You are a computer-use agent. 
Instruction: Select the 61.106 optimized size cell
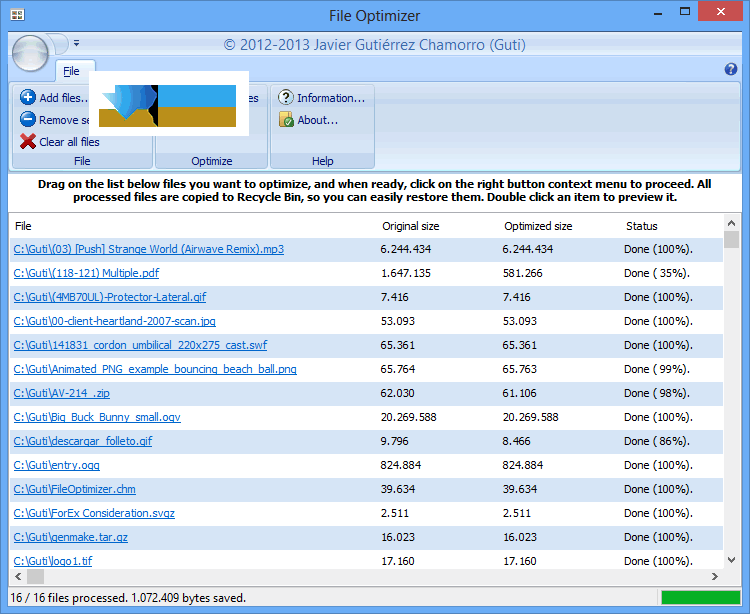(x=519, y=394)
